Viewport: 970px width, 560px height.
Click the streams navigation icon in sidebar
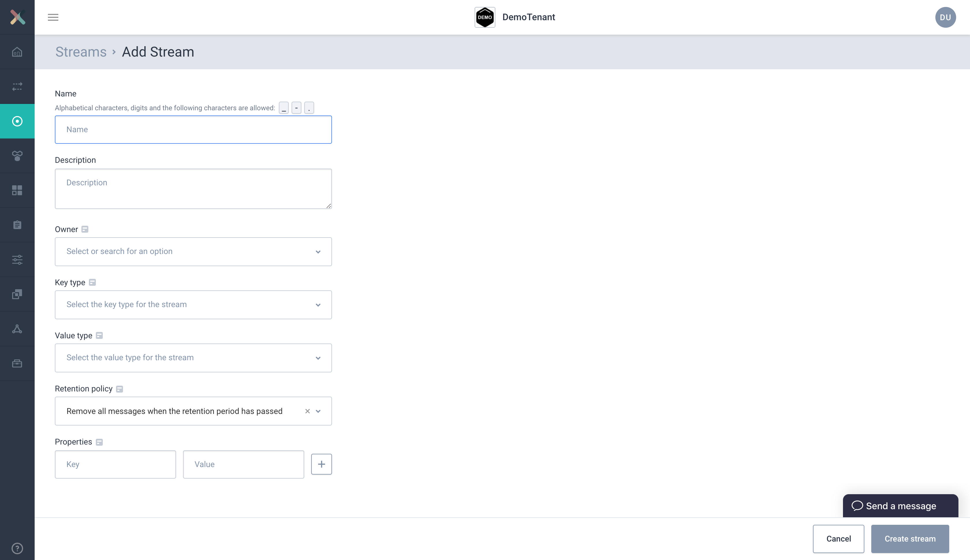click(x=17, y=121)
